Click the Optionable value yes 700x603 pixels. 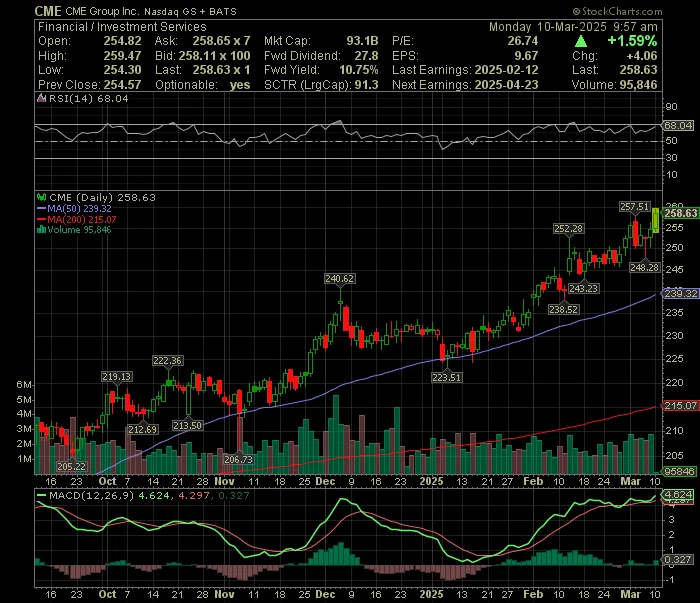click(240, 85)
